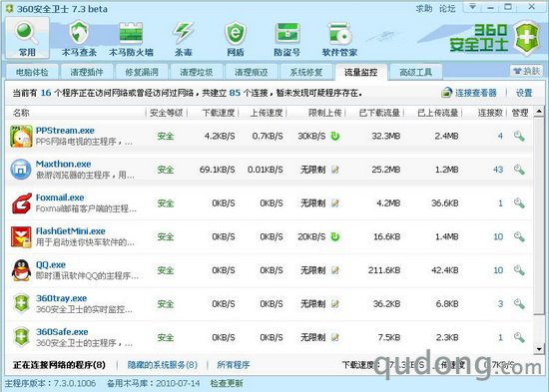Switch to the 系统修复 tab
Screen dimensions: 549x392
pos(306,72)
